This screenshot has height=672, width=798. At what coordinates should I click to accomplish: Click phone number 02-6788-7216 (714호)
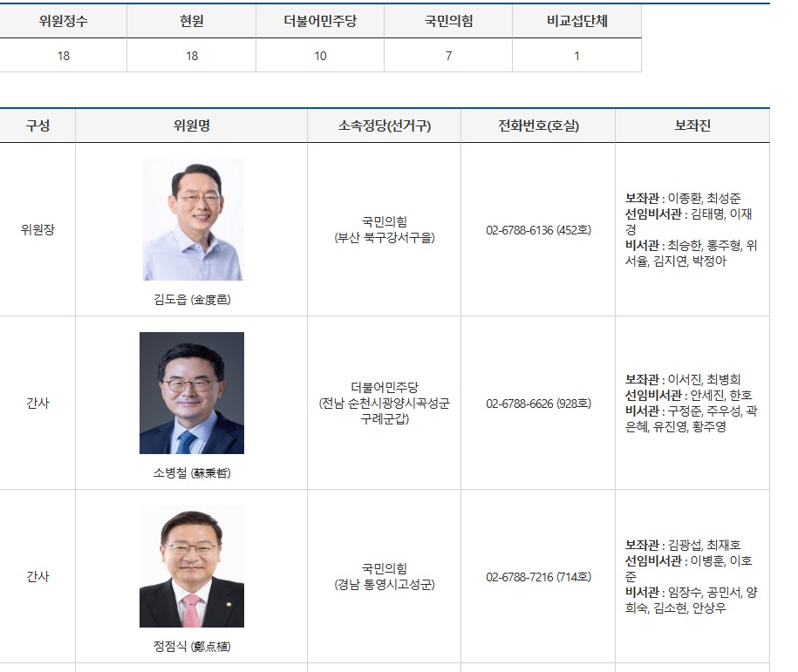pyautogui.click(x=538, y=577)
